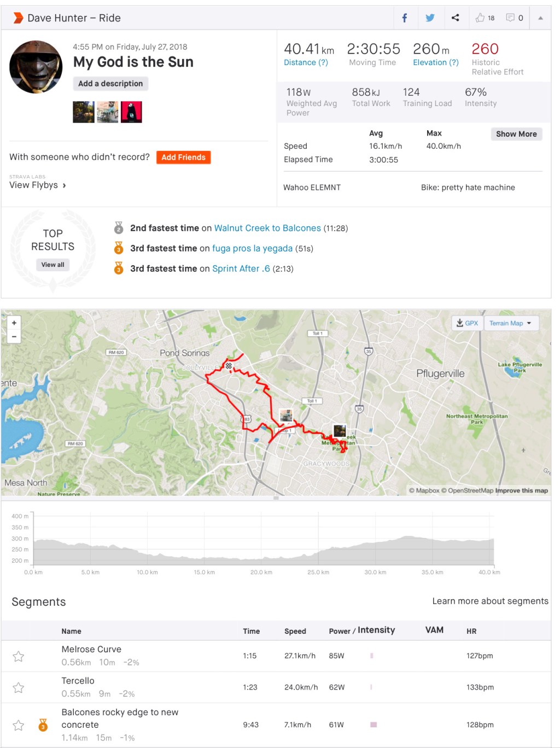
Task: Collapse the activity header arrow
Action: [540, 18]
